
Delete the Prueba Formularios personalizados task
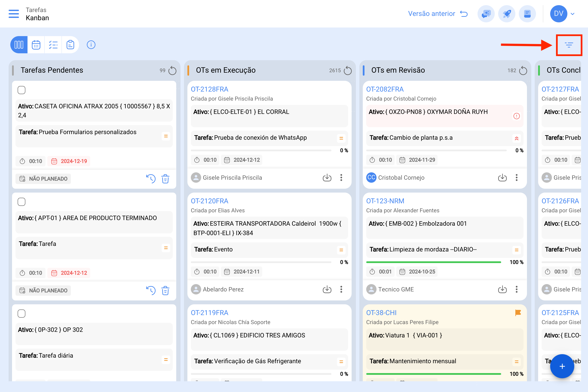(165, 179)
